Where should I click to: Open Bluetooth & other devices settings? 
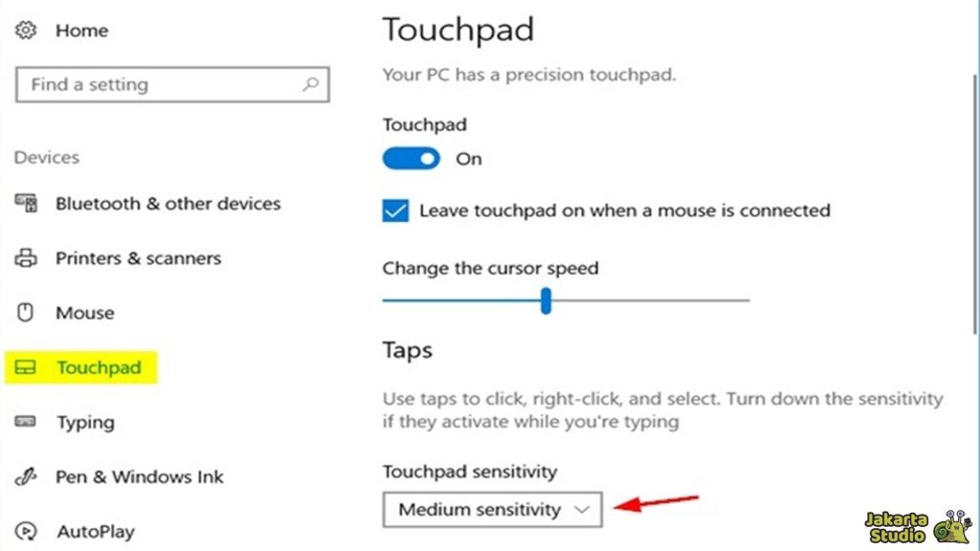pyautogui.click(x=167, y=203)
